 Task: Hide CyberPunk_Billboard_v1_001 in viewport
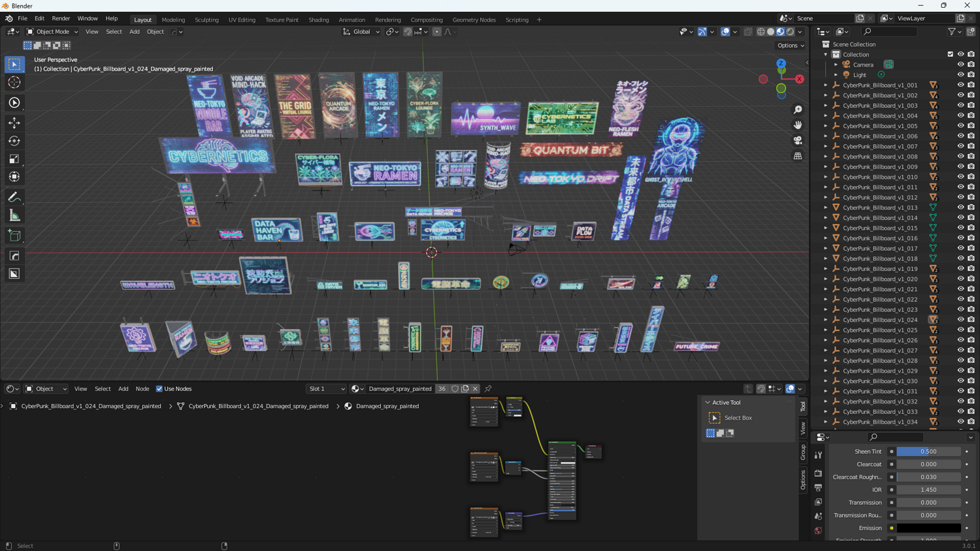tap(960, 85)
